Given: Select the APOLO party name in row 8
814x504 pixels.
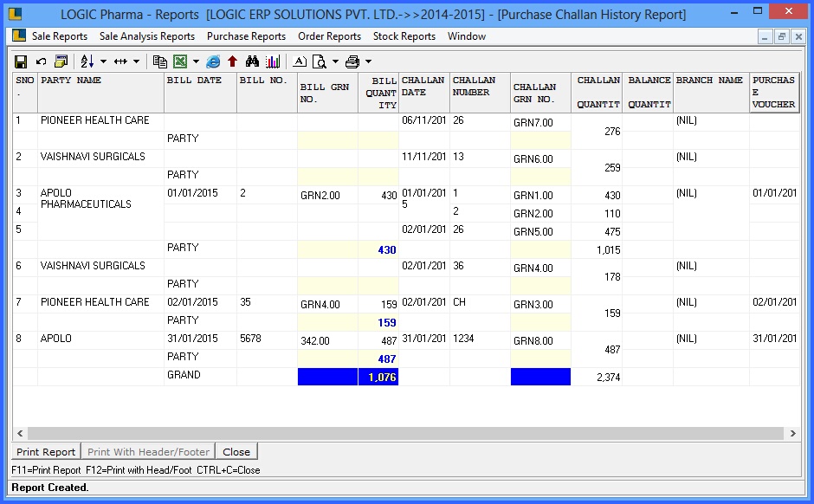Looking at the screenshot, I should pyautogui.click(x=56, y=339).
